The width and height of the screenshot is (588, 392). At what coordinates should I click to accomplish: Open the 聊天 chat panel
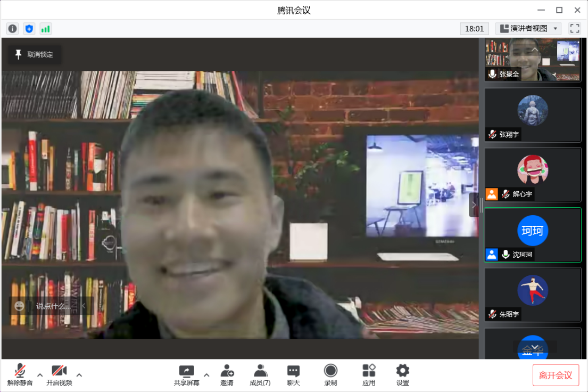pyautogui.click(x=293, y=375)
